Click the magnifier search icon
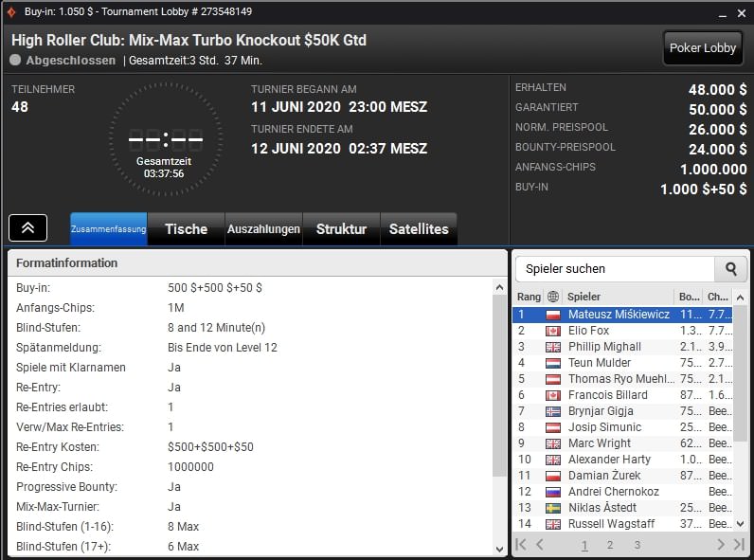754x560 pixels. [x=730, y=269]
